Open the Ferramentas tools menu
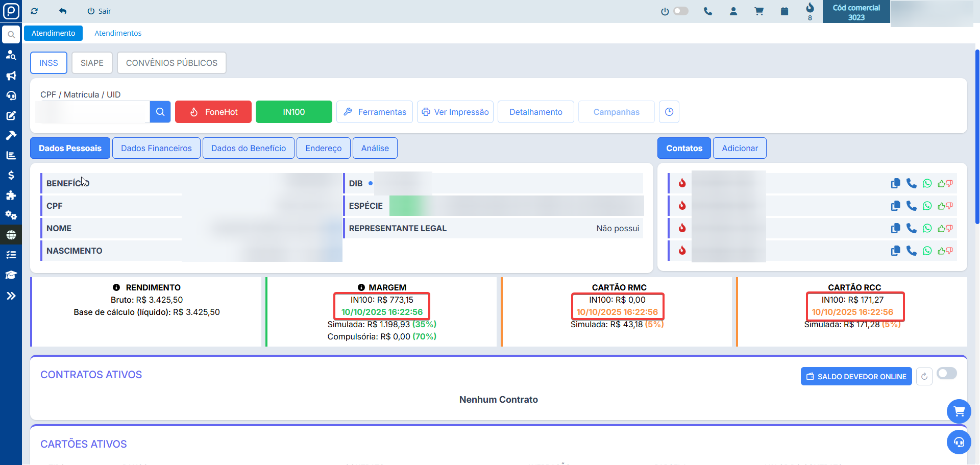The image size is (980, 465). (x=375, y=112)
